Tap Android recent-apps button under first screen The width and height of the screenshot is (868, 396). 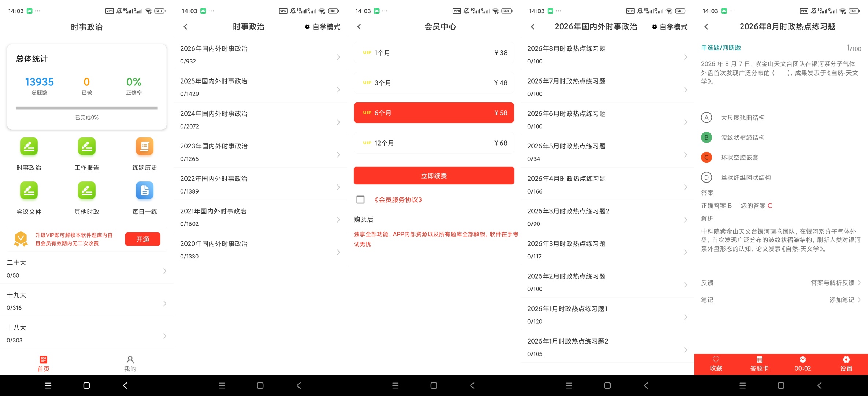click(48, 385)
